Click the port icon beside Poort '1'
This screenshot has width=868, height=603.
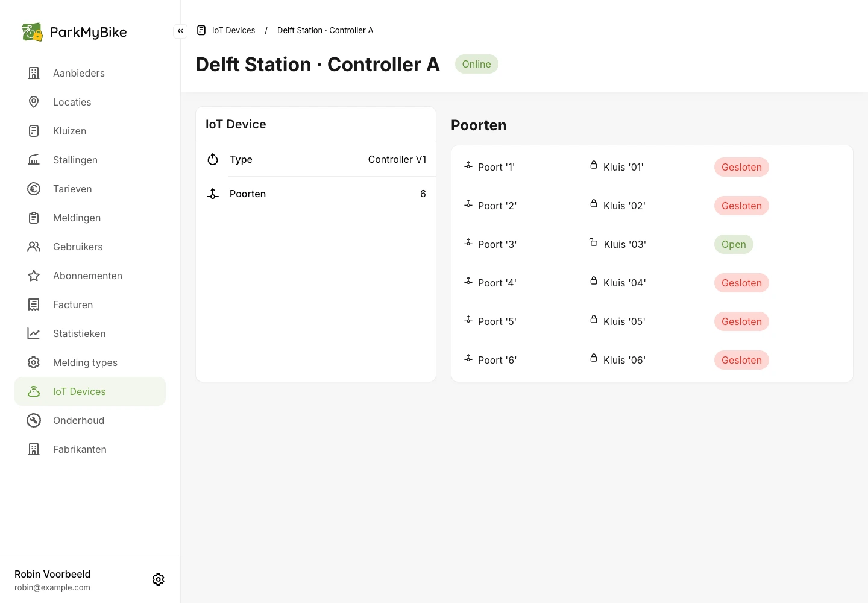tap(468, 165)
